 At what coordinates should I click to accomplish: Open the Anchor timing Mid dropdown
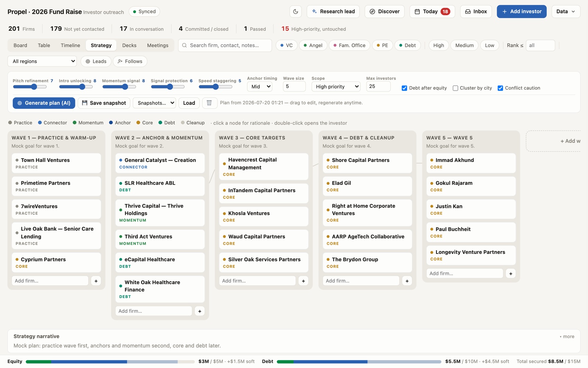[x=260, y=86]
